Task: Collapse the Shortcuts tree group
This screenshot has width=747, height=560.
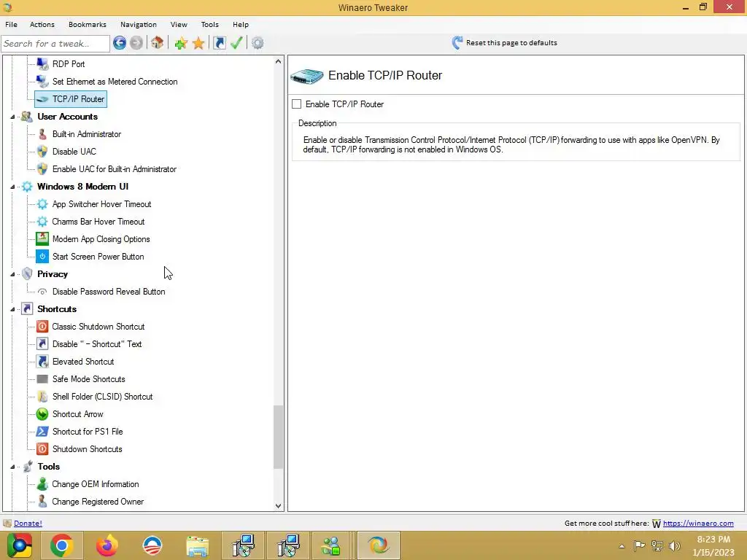Action: pos(13,309)
